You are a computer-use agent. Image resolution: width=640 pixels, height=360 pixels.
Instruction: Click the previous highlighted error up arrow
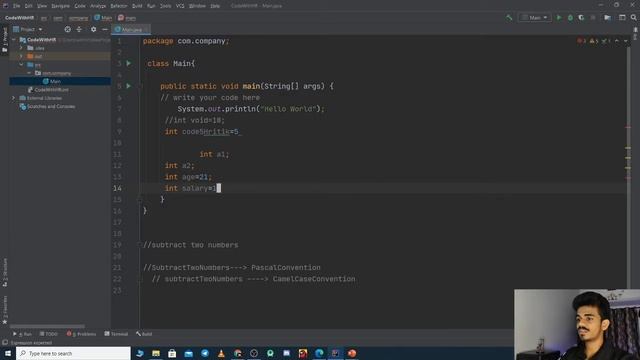coord(617,41)
